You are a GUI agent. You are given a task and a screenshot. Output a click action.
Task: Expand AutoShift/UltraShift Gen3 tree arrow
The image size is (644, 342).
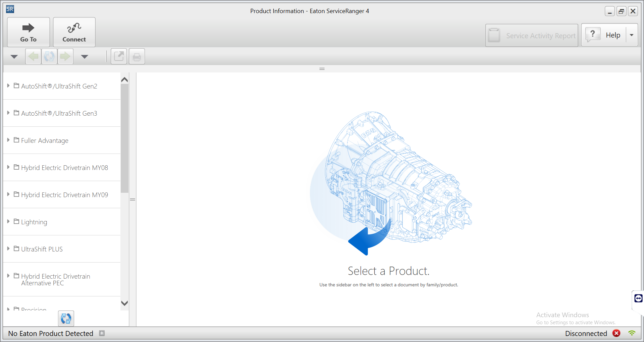click(x=8, y=113)
